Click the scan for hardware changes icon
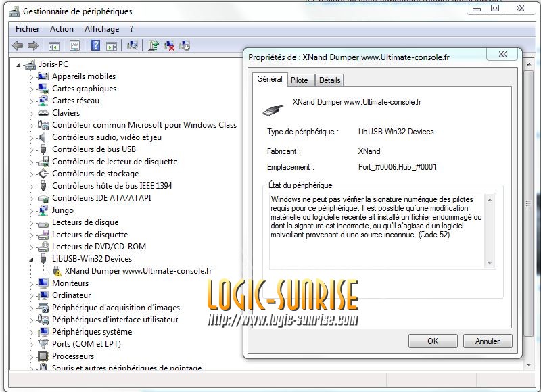541x392 pixels. pos(133,46)
